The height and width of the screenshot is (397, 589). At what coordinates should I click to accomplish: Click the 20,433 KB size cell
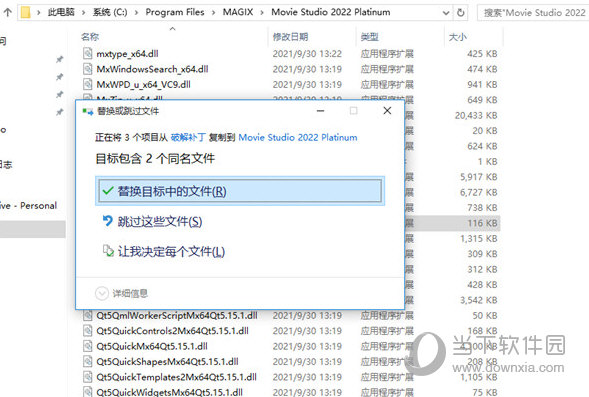pyautogui.click(x=476, y=115)
